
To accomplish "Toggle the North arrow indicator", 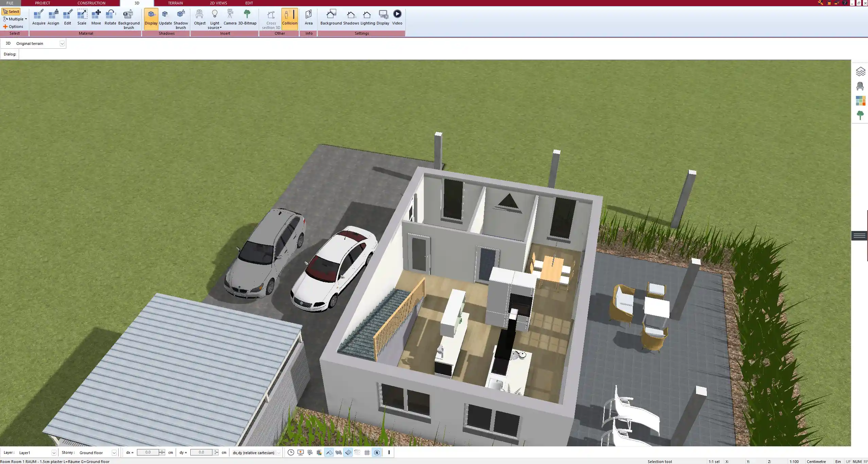I will [x=377, y=452].
